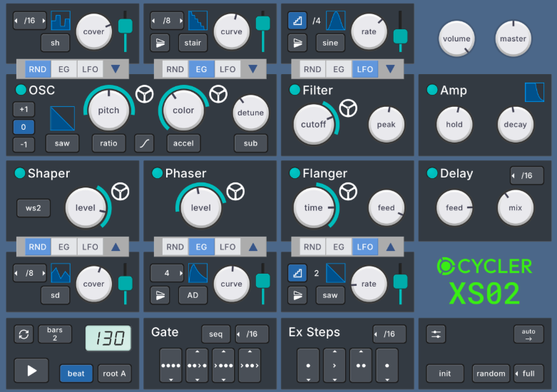The height and width of the screenshot is (392, 557).
Task: Toggle the Delay section on/off
Action: (x=431, y=173)
